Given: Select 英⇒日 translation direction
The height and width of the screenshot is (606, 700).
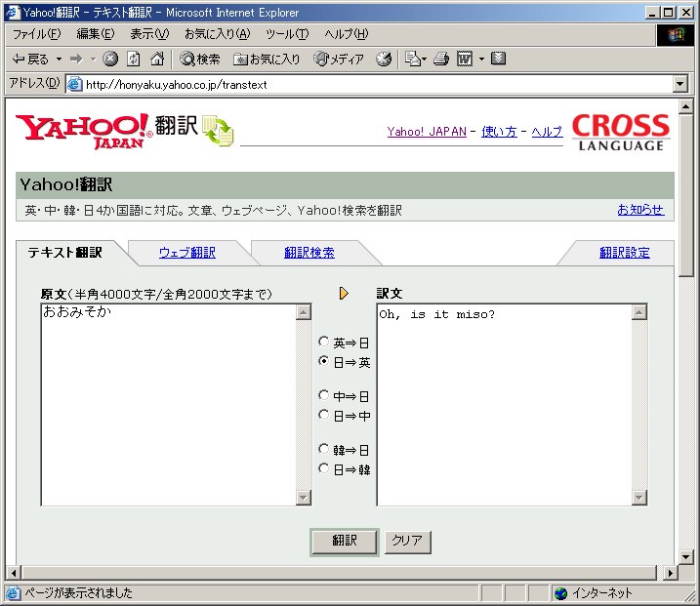Looking at the screenshot, I should tap(324, 343).
